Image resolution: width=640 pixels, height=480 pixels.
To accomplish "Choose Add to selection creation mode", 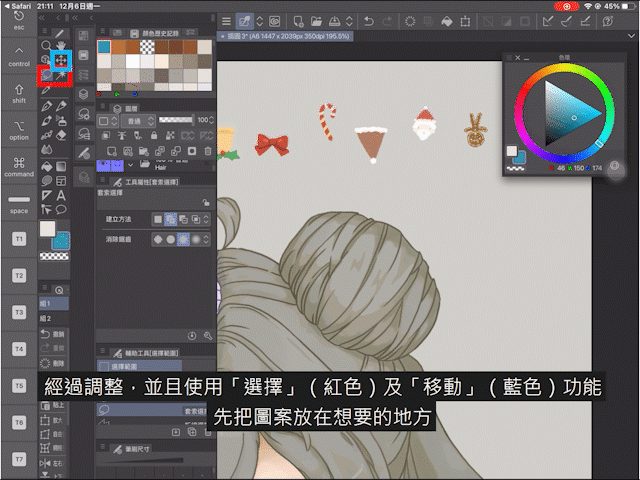I will (x=171, y=219).
